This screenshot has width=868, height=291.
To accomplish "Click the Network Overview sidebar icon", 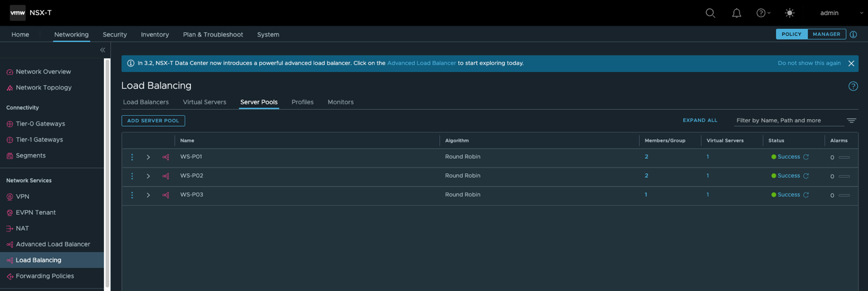I will 9,72.
